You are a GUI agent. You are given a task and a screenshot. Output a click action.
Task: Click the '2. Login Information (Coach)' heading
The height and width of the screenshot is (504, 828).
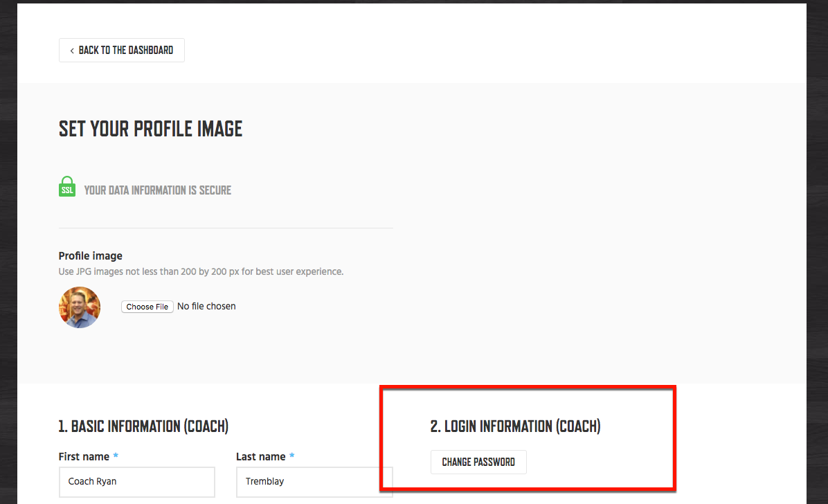point(516,426)
